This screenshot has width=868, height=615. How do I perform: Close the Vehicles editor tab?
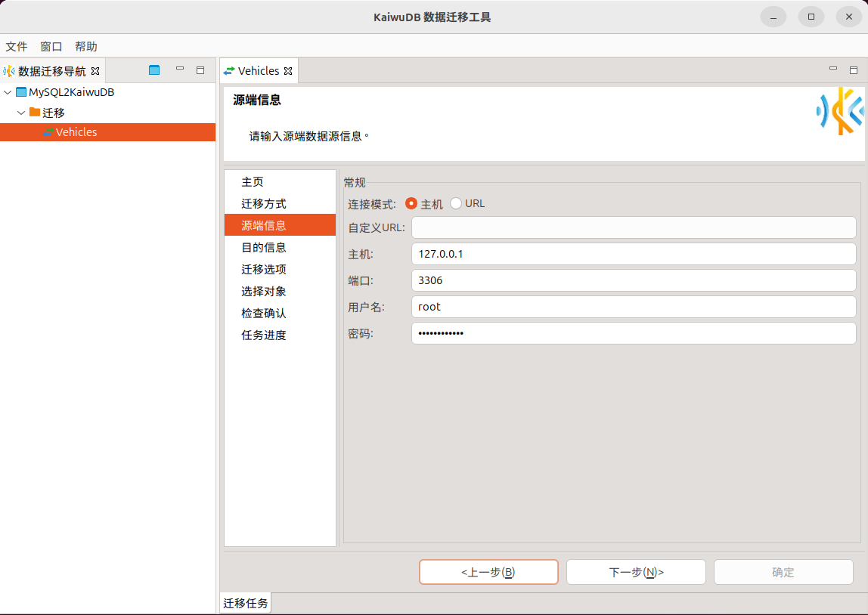point(288,71)
